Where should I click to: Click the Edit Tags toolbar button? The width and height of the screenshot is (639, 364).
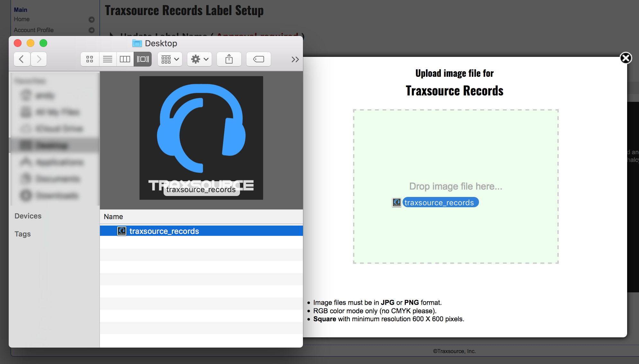258,59
